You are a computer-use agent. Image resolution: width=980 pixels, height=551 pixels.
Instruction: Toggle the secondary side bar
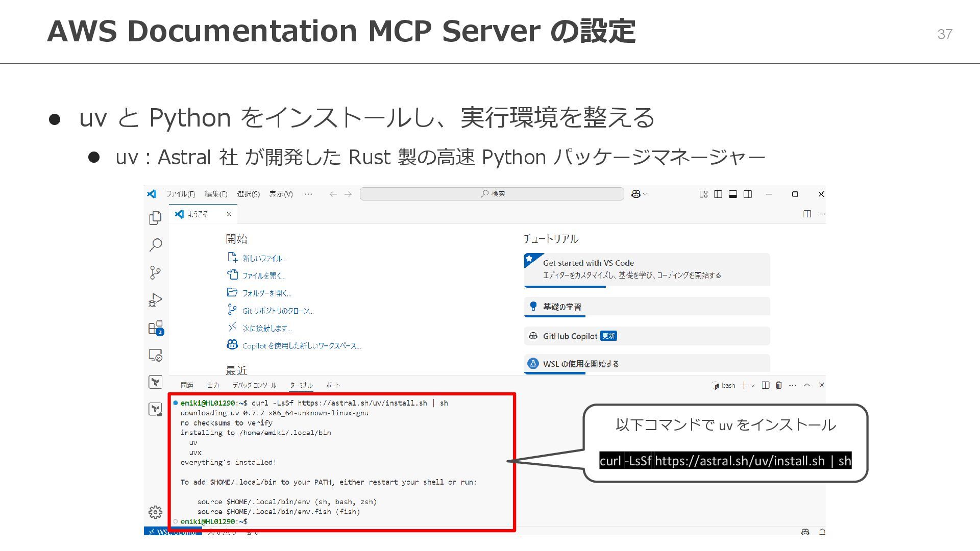748,194
